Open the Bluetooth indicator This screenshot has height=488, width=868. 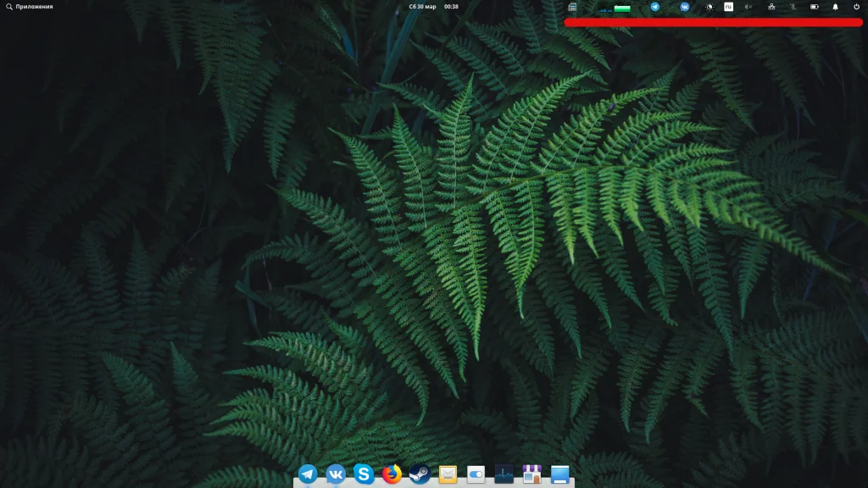[x=793, y=7]
